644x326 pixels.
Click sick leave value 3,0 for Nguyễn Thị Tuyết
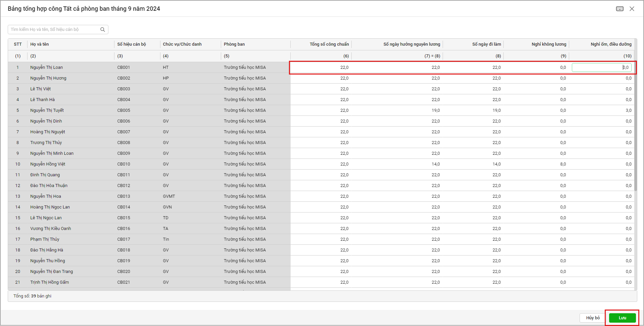[628, 110]
